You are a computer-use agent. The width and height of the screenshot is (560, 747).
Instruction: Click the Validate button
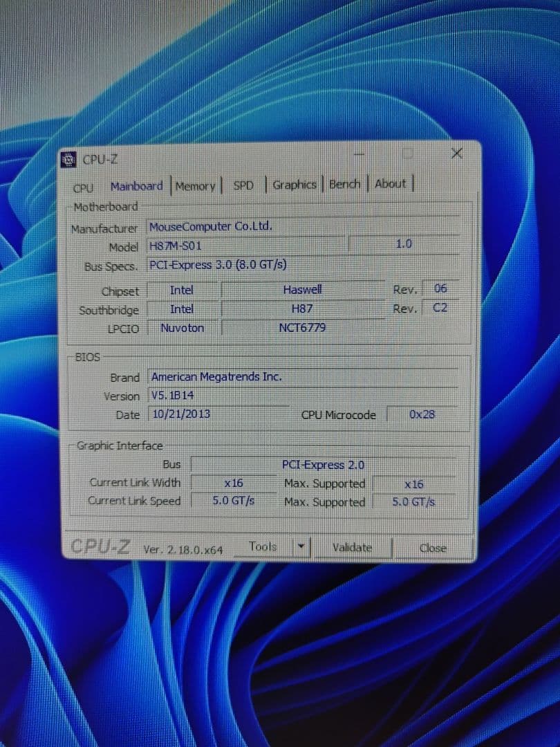(352, 547)
